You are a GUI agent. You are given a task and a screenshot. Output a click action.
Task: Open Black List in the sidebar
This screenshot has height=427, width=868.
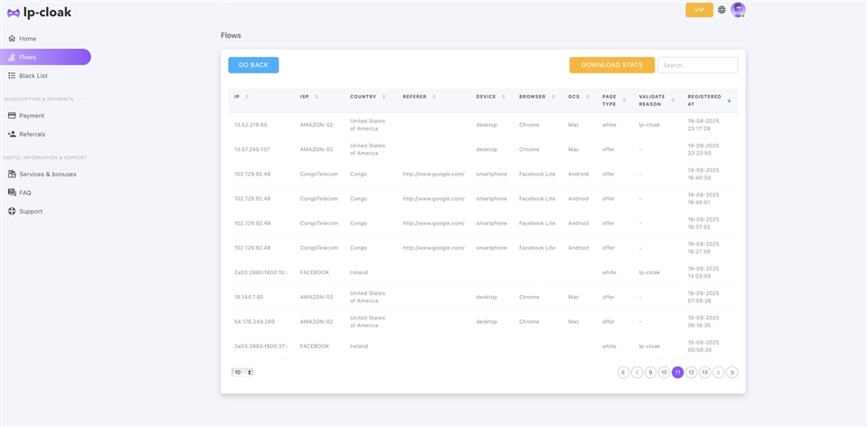click(x=33, y=76)
